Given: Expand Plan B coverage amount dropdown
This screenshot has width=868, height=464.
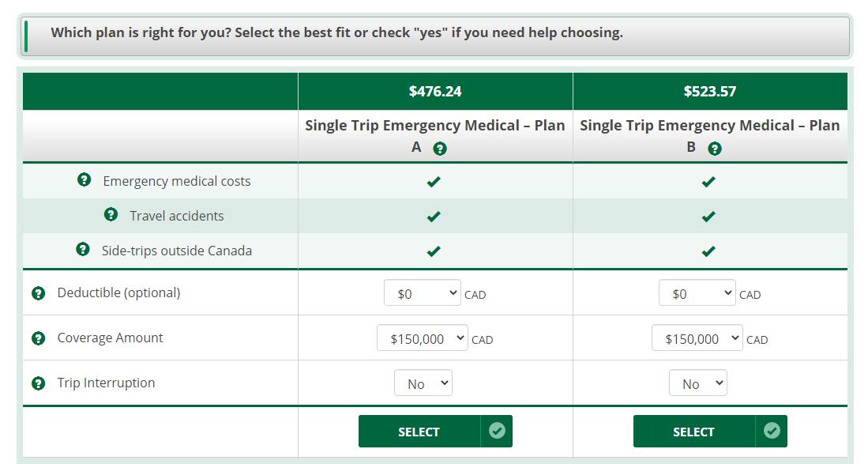Looking at the screenshot, I should click(x=697, y=338).
